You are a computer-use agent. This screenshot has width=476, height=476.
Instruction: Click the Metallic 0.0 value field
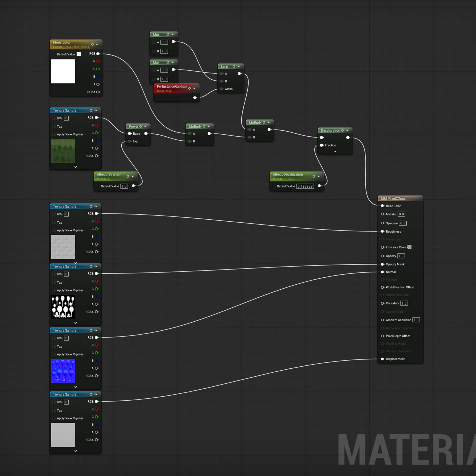(x=402, y=214)
